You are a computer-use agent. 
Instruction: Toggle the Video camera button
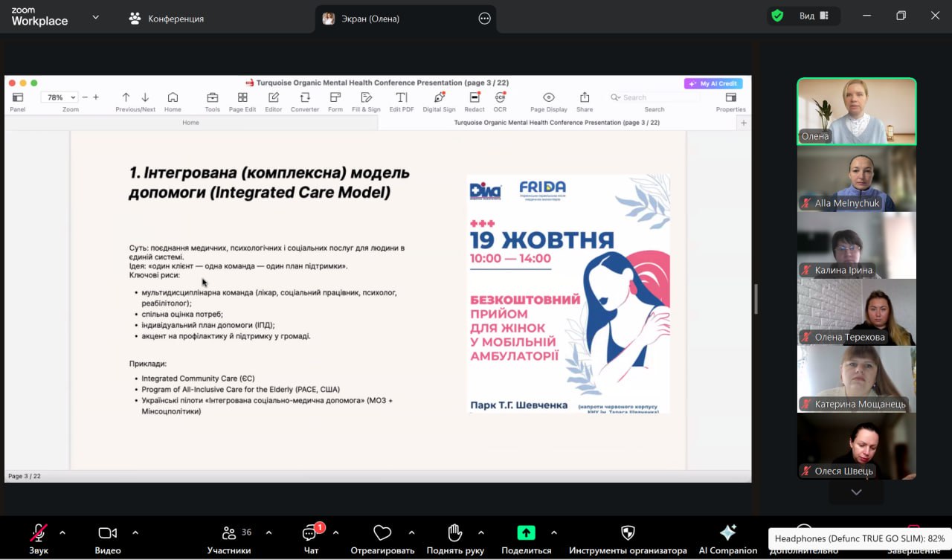click(108, 532)
